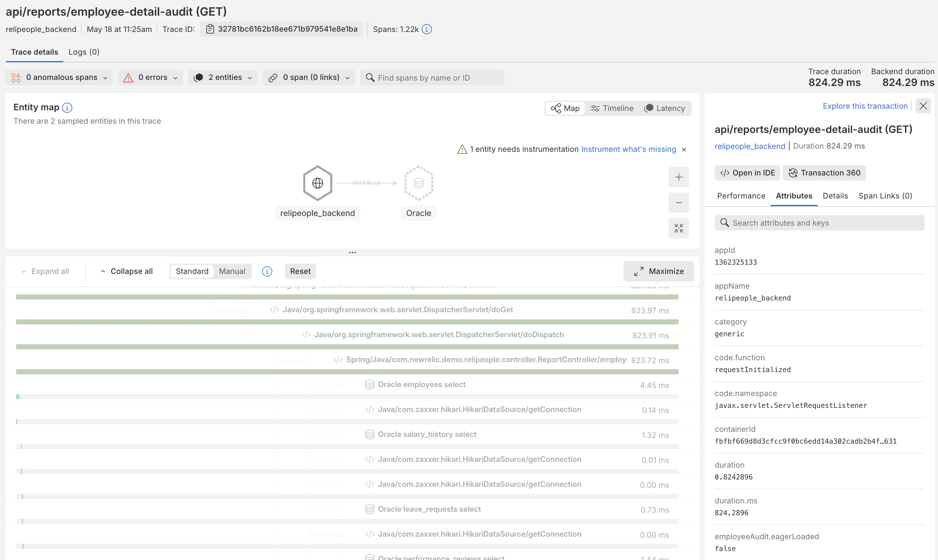Click the trace ID value chip
938x560 pixels.
tap(281, 29)
